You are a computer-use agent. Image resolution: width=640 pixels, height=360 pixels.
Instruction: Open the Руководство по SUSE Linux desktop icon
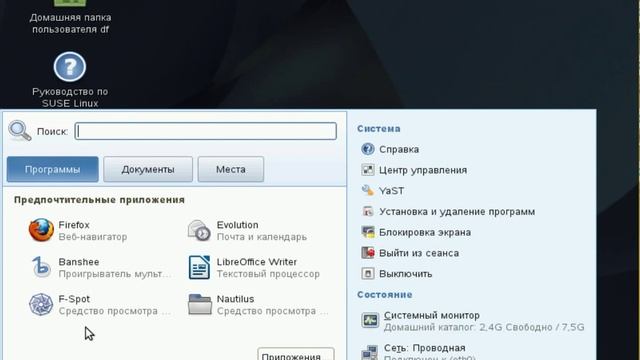(x=69, y=67)
